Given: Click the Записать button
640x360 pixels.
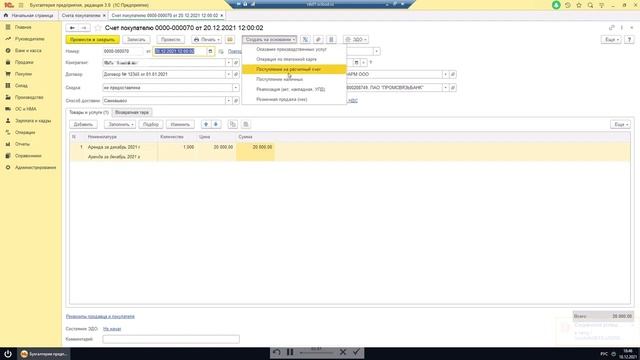Looking at the screenshot, I should click(136, 40).
